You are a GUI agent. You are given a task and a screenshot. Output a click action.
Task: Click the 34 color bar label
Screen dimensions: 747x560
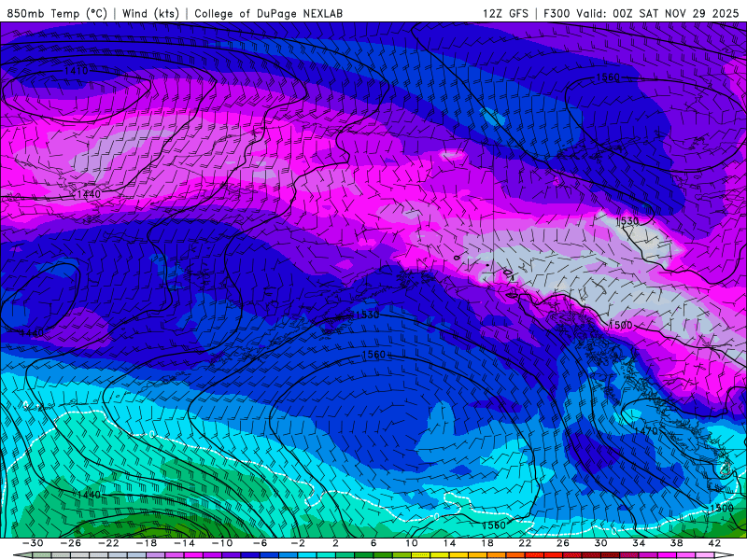tap(639, 543)
